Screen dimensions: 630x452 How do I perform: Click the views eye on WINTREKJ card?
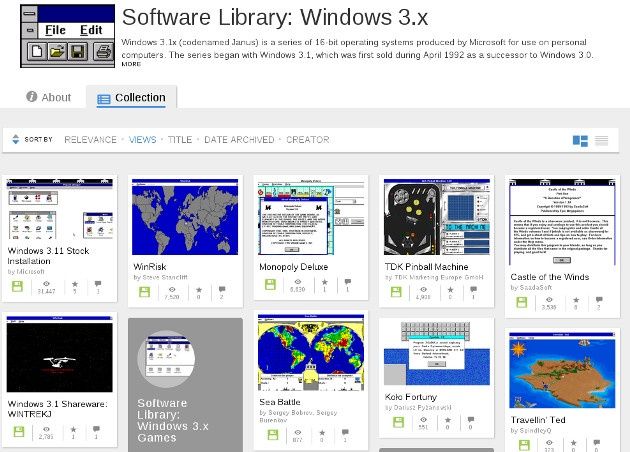click(x=47, y=430)
